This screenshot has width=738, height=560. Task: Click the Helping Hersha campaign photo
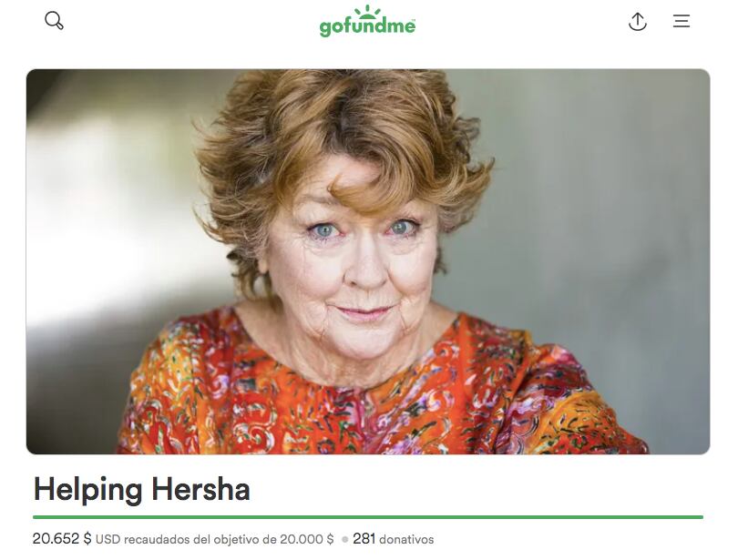[368, 261]
